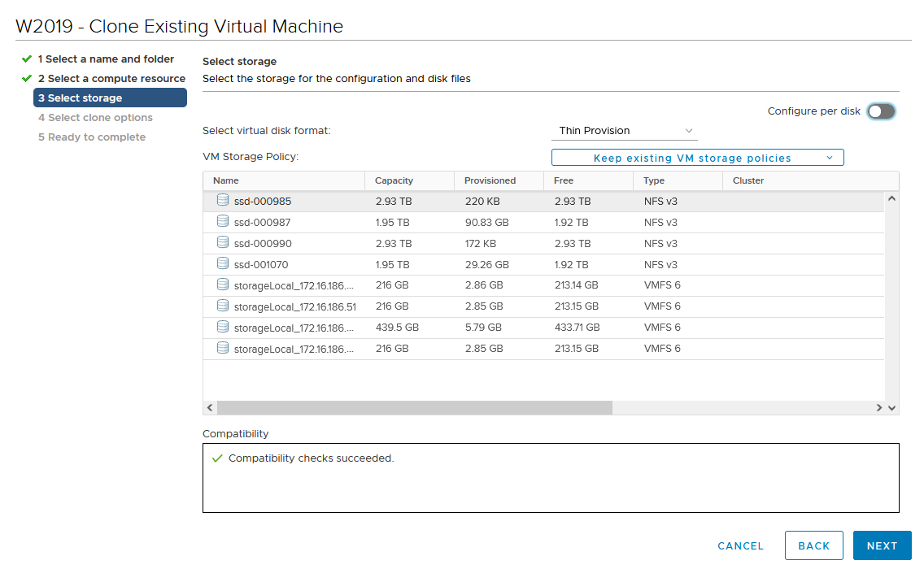Click the horizontal scrollbar of the datastore table
Viewport: 924px width, 569px height.
click(415, 407)
